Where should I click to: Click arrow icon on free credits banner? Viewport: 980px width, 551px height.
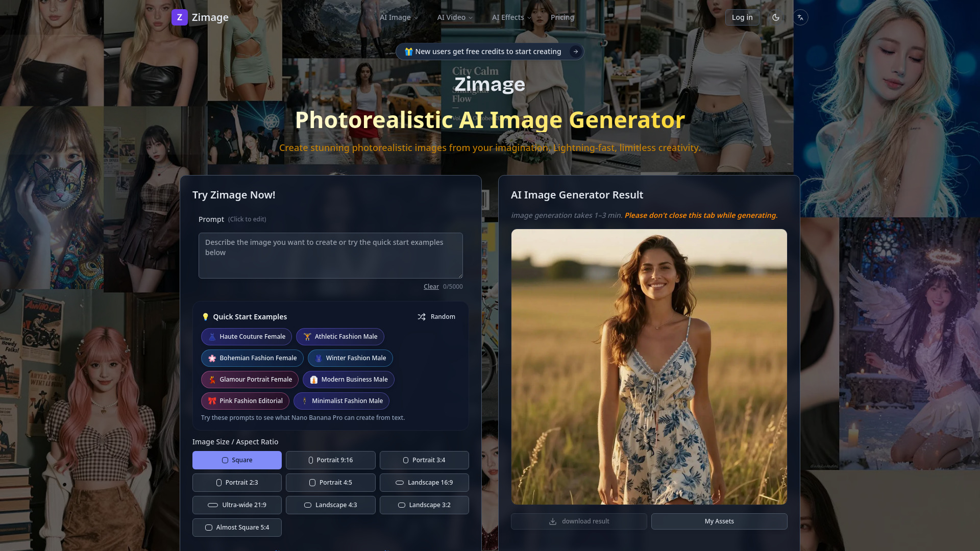coord(576,52)
